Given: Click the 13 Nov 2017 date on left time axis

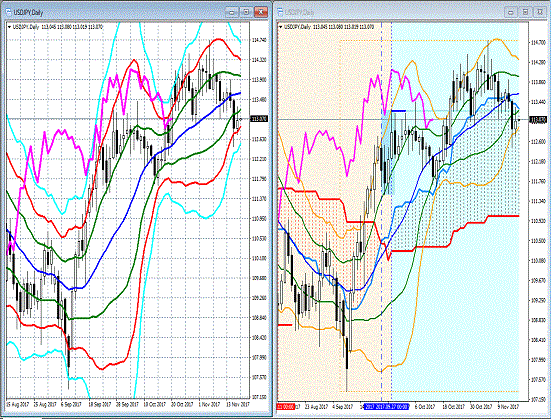Looking at the screenshot, I should coord(237,404).
